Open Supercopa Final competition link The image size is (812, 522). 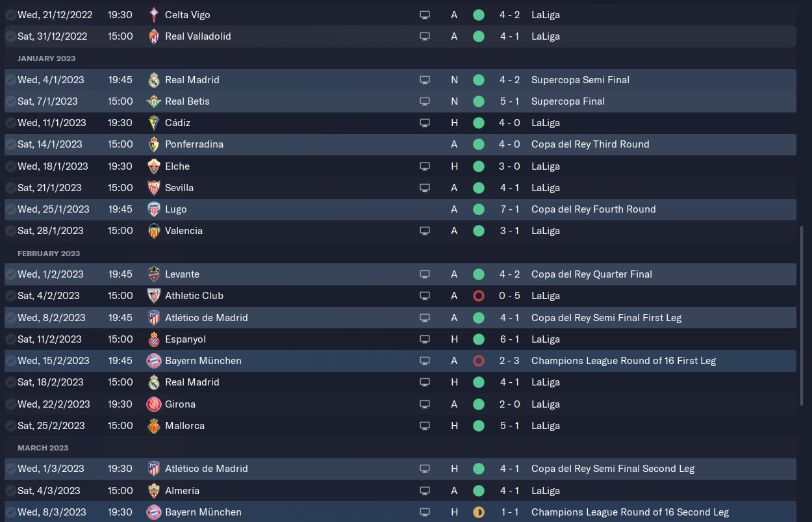click(568, 101)
